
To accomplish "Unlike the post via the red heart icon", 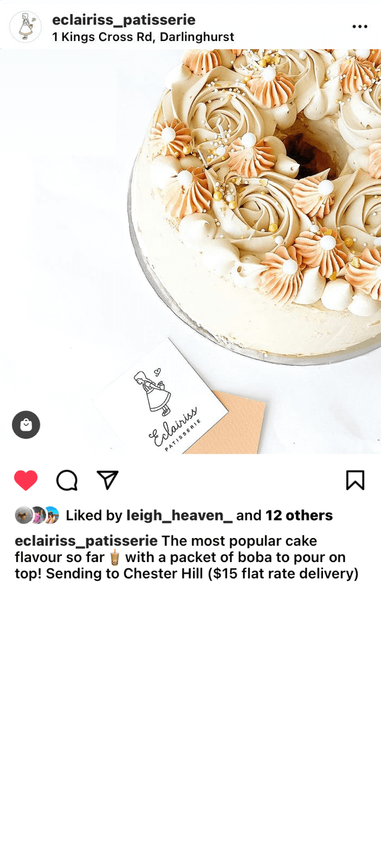I will click(26, 481).
